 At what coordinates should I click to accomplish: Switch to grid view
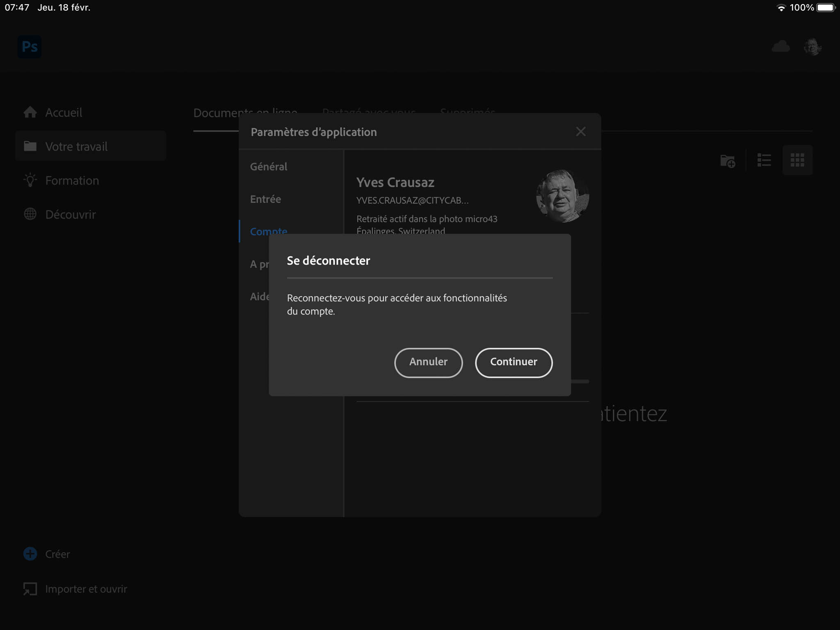click(x=797, y=160)
